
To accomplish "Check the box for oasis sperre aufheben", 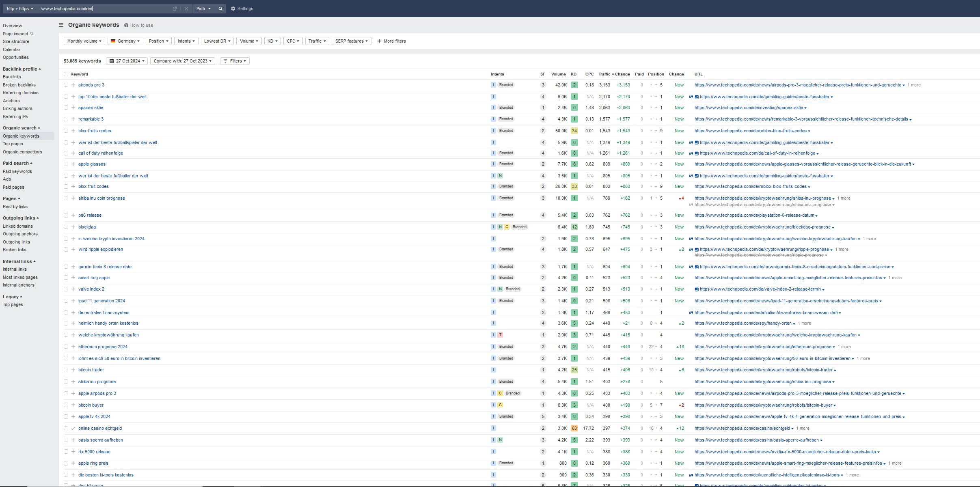I will 66,440.
